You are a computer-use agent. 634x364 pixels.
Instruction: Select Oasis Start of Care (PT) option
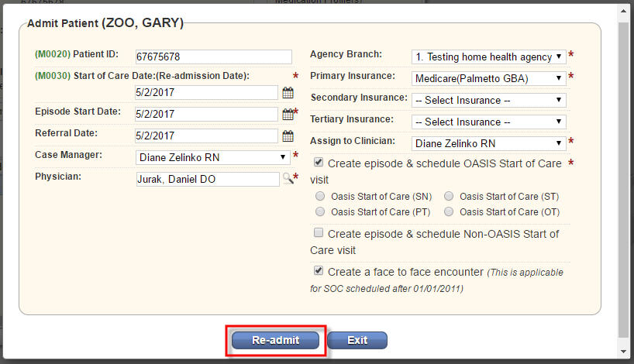(320, 211)
